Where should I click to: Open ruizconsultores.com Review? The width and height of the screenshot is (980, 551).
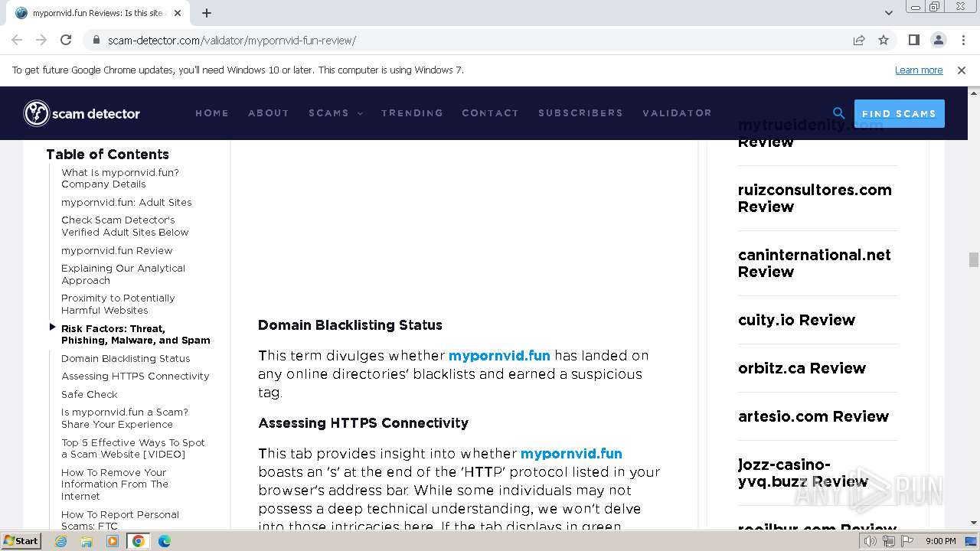coord(815,198)
